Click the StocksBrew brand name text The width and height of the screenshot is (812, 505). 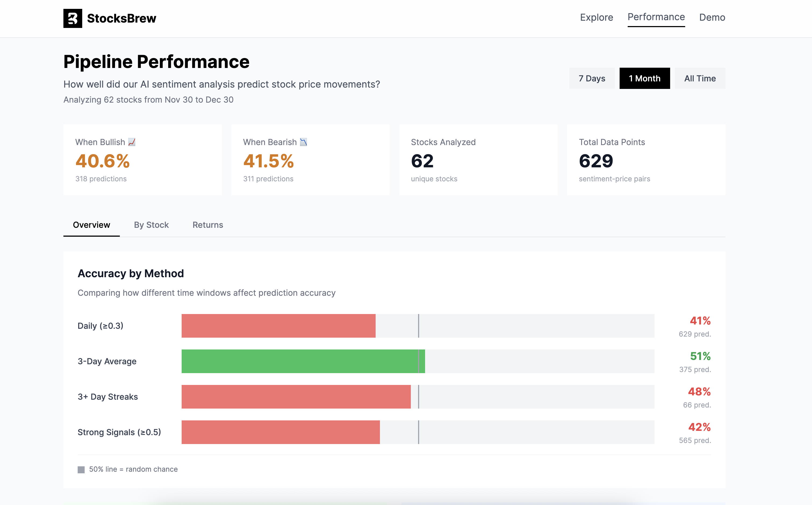121,18
